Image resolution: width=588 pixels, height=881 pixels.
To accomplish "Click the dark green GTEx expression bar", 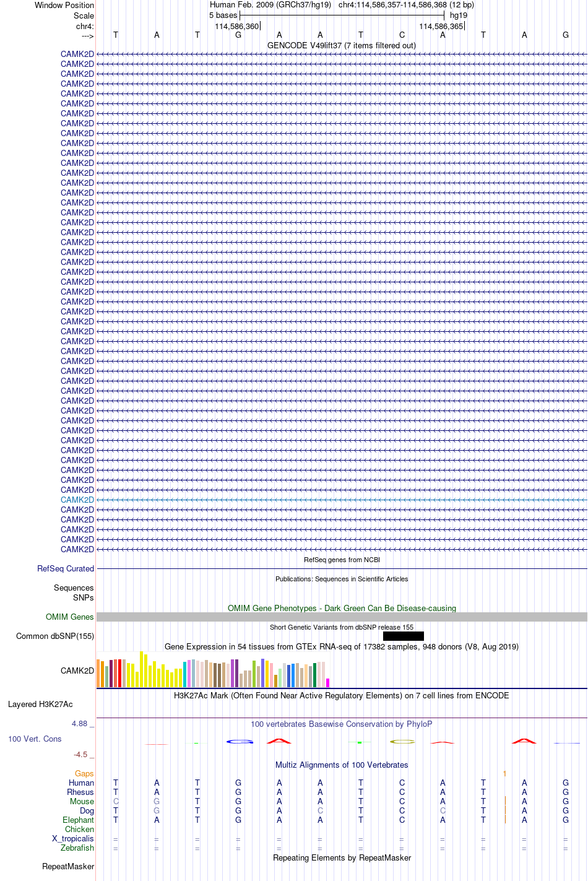I will tap(315, 675).
